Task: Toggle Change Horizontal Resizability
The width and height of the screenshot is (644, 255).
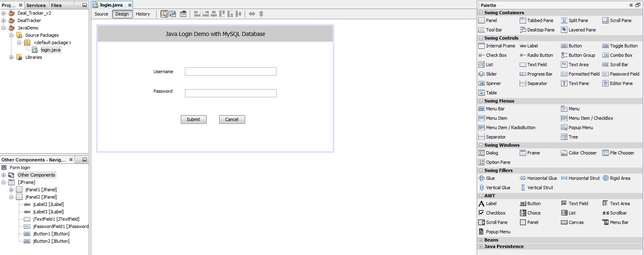Action: tap(252, 14)
